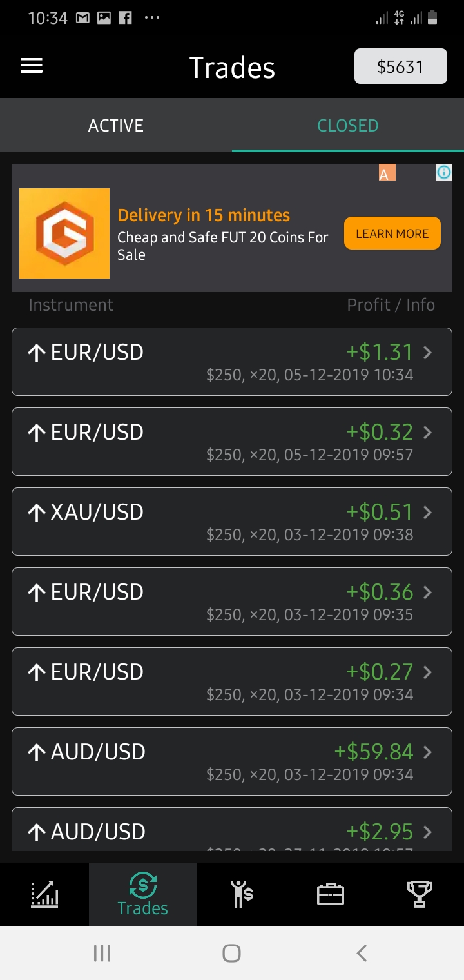This screenshot has height=980, width=464.
Task: Expand the +$0.51 XAU/USD trade chevron
Action: (427, 512)
